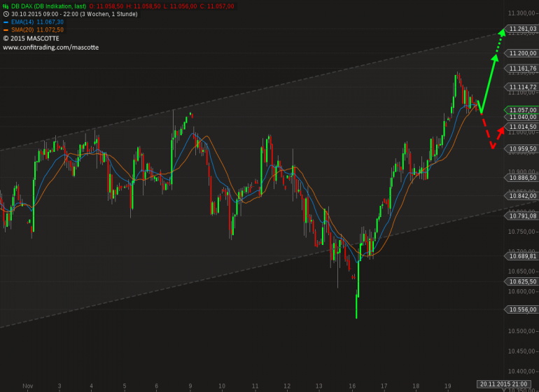
Task: Click the EMA value 11.067,30
Action: click(x=50, y=22)
